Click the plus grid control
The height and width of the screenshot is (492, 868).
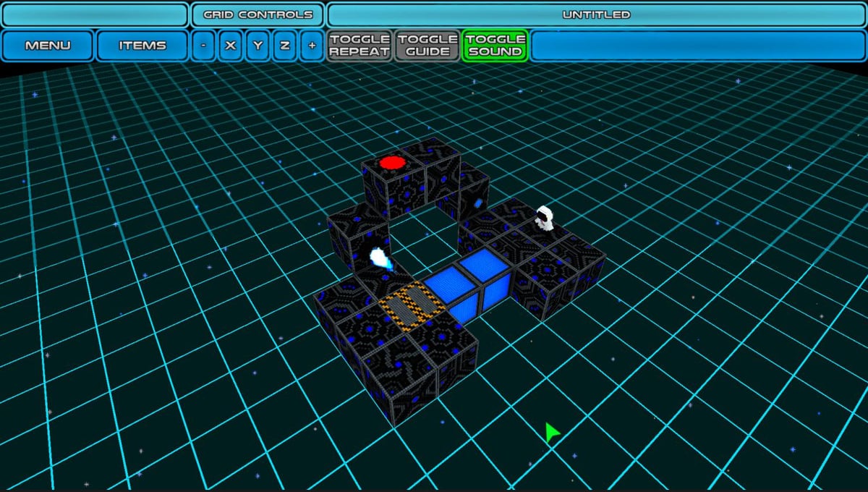click(x=312, y=46)
